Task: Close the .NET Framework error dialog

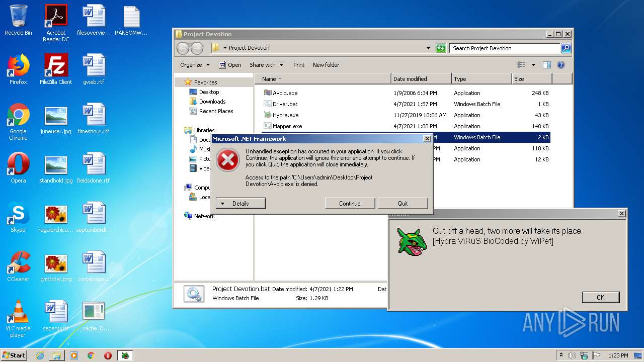Action: coord(427,139)
